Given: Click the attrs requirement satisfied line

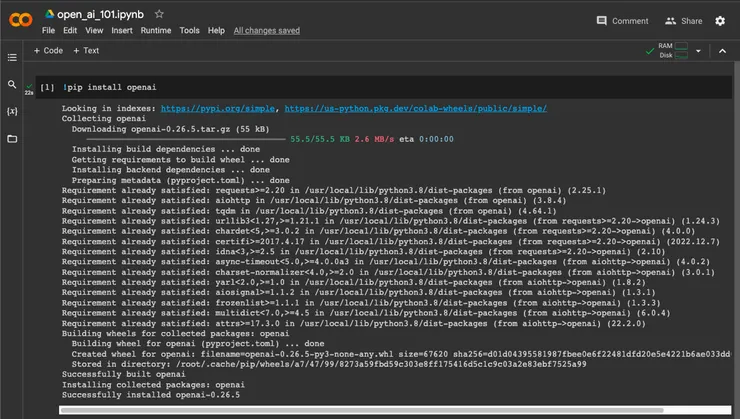Looking at the screenshot, I should click(353, 323).
